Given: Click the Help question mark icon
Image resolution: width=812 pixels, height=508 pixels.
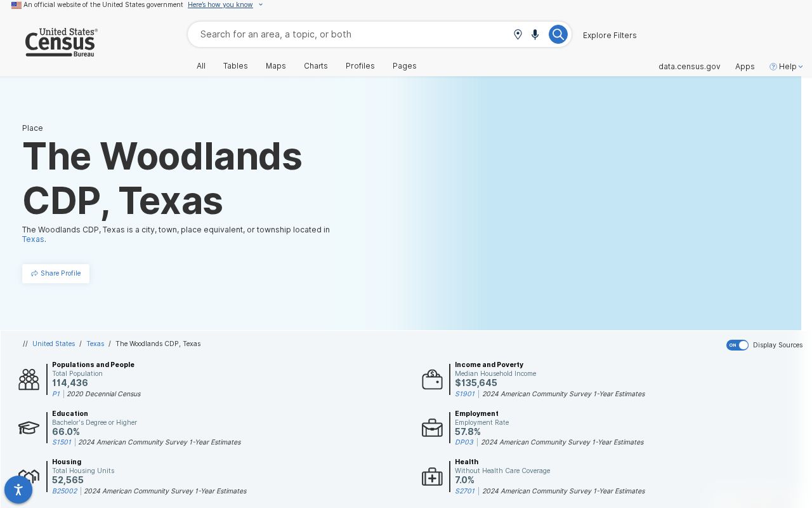Looking at the screenshot, I should (x=773, y=67).
